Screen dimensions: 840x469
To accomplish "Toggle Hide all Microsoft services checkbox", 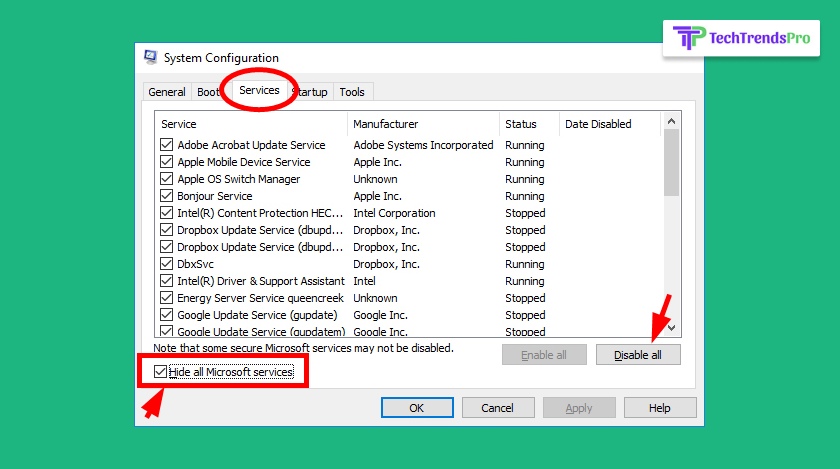I will coord(160,371).
